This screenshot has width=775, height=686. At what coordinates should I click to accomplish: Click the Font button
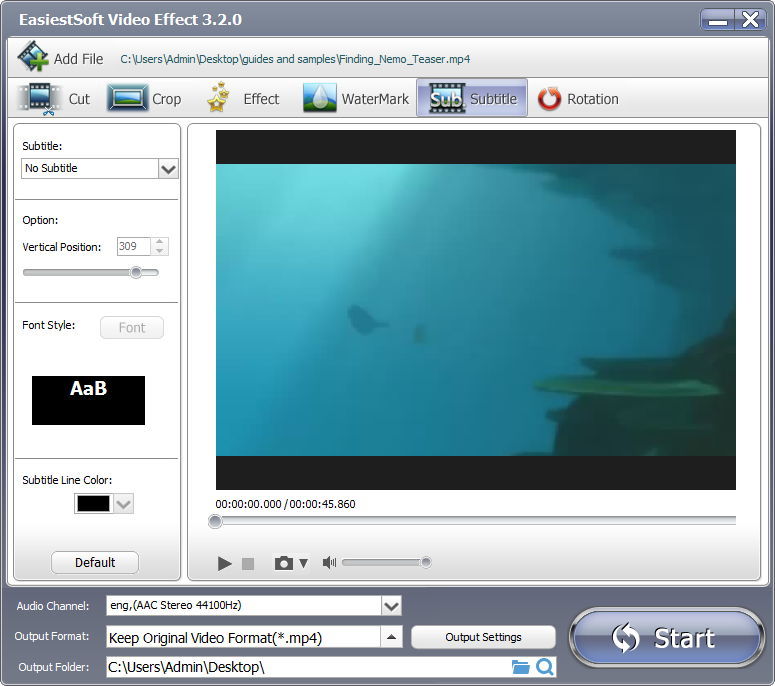coord(131,327)
